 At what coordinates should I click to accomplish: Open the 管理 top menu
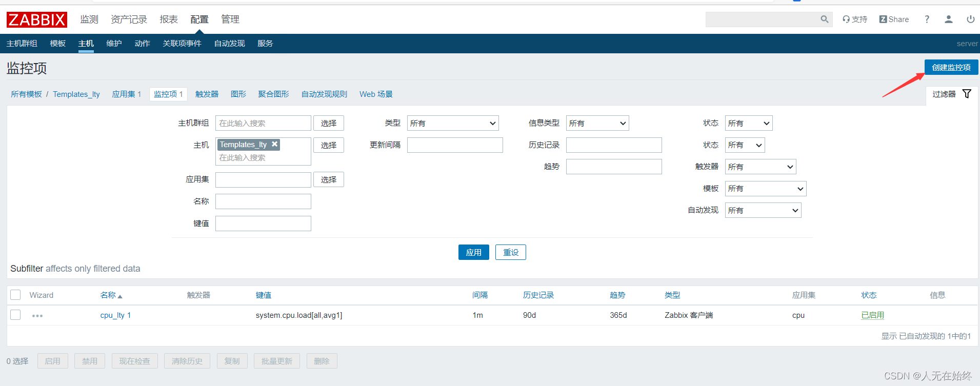(230, 19)
